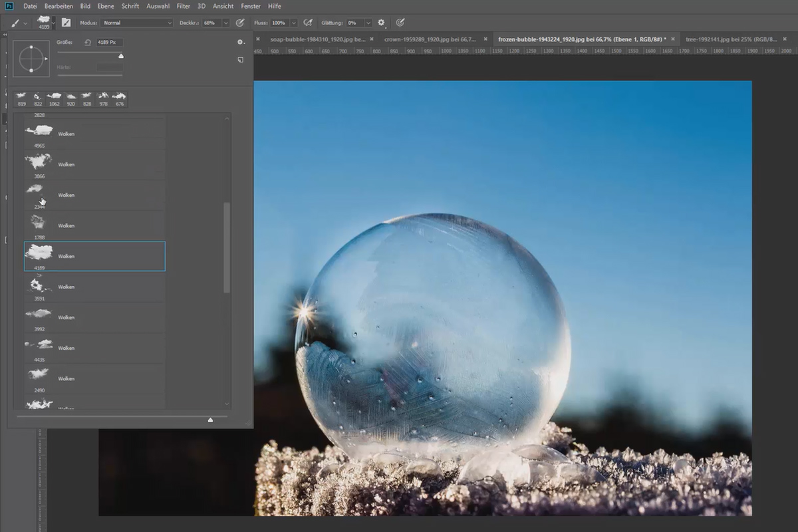Viewport: 798px width, 532px height.
Task: Open the brush tool preset picker
Action: [x=18, y=23]
